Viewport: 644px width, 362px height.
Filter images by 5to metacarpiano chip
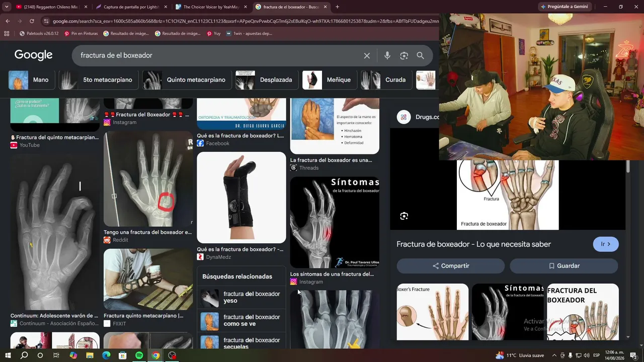(98, 80)
